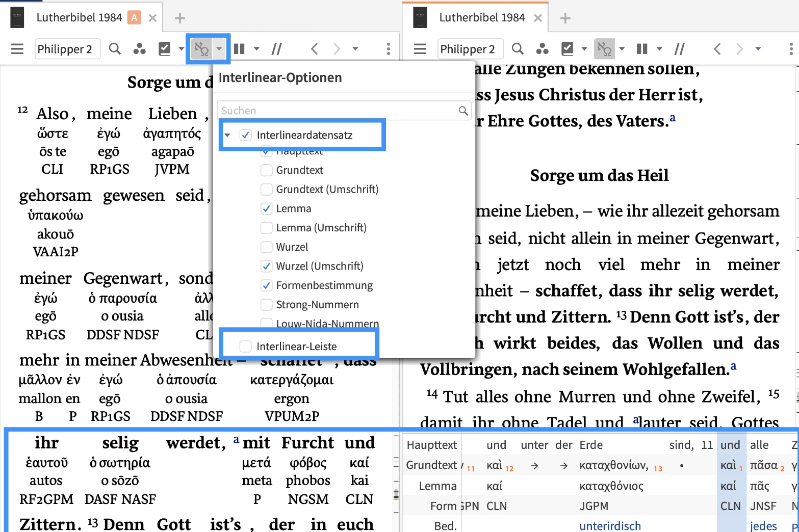Open the right panel hamburger menu

(420, 49)
